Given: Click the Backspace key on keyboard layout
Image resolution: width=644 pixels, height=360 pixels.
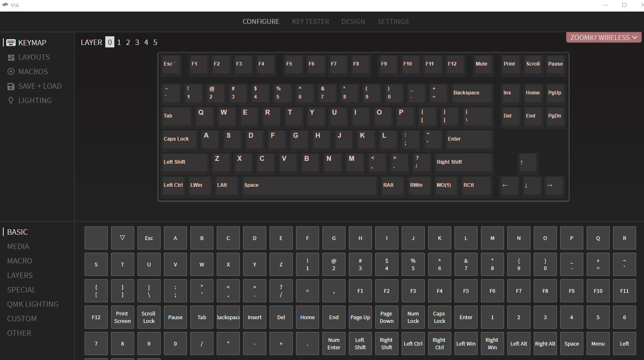Looking at the screenshot, I should (471, 93).
